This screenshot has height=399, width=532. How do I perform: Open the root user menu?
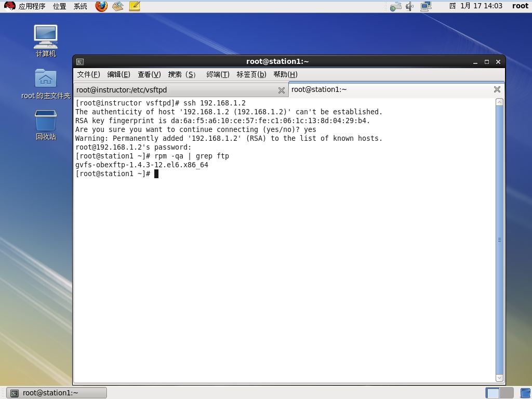coord(520,6)
